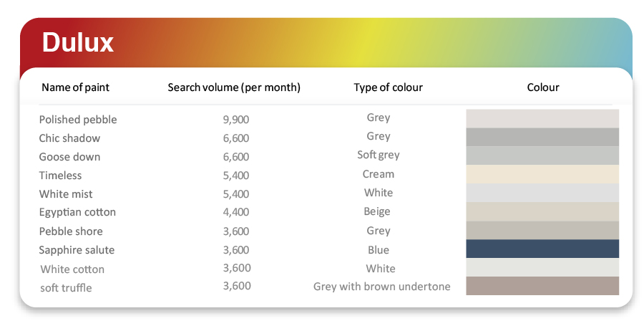Pick the Timeless cream swatch

pos(542,174)
